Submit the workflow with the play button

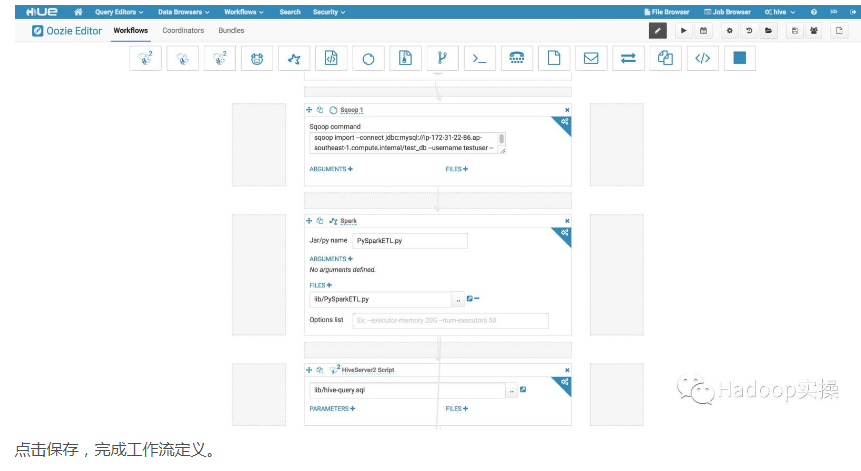(684, 31)
